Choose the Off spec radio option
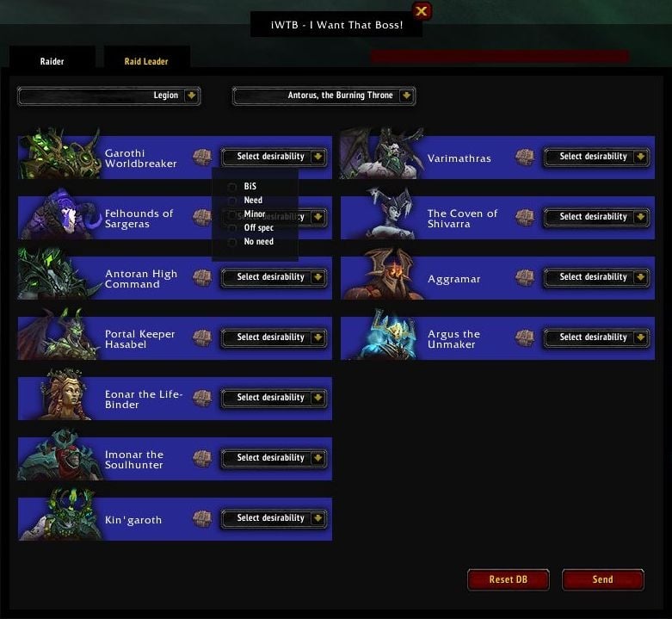 pyautogui.click(x=231, y=228)
